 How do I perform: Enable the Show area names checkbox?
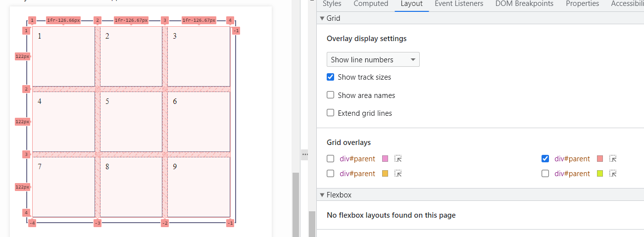[331, 95]
